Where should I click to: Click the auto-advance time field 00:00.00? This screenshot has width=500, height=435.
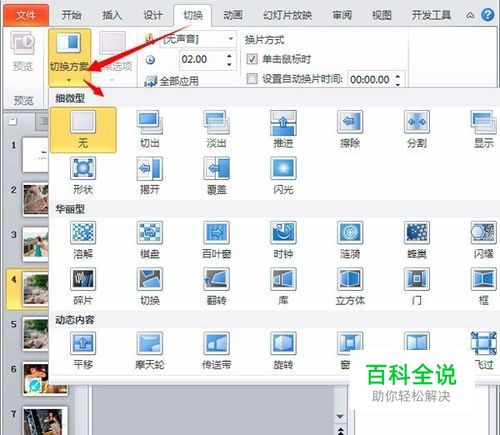371,79
